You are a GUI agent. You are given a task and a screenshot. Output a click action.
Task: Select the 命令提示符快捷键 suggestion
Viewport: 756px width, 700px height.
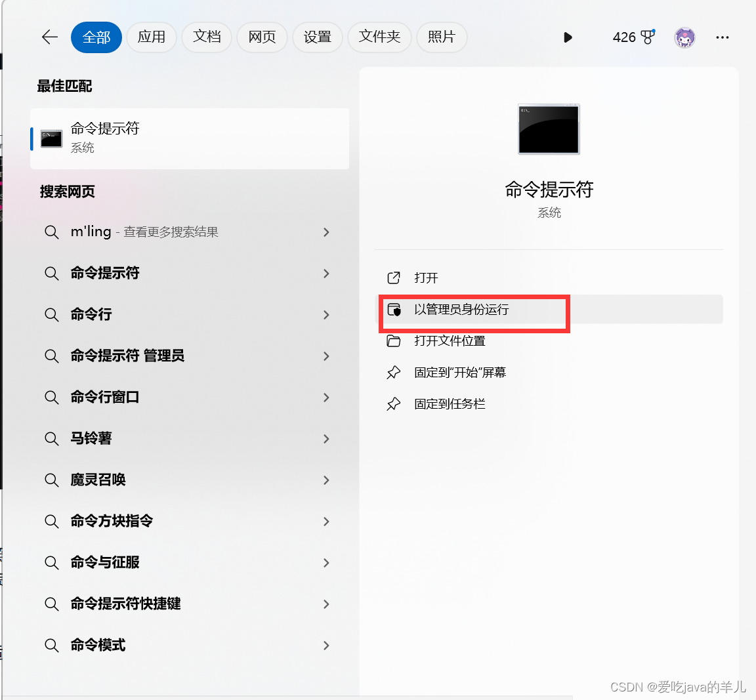pos(190,604)
